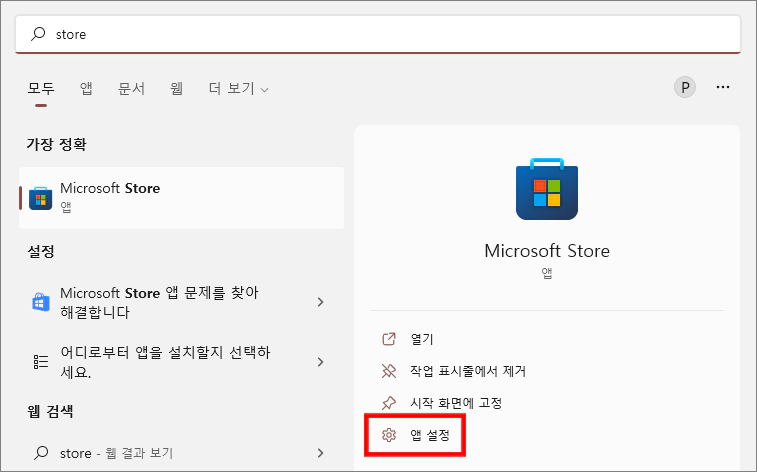Choose 열기 to open the app
757x472 pixels.
(422, 339)
